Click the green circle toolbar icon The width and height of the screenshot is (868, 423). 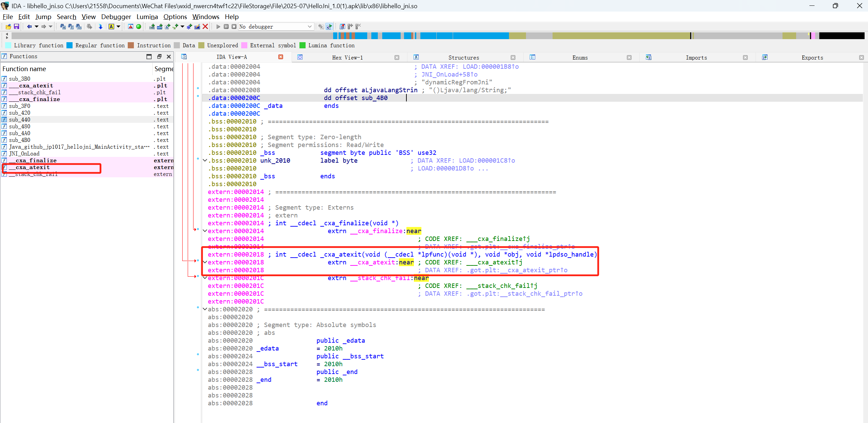pyautogui.click(x=139, y=27)
